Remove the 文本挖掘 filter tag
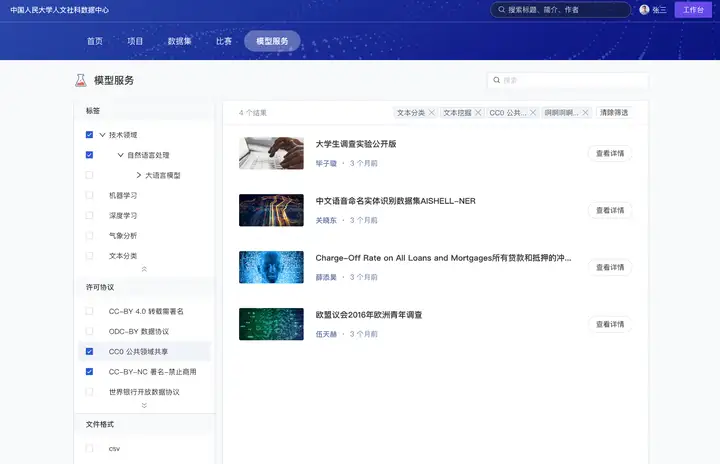The height and width of the screenshot is (464, 720). click(x=478, y=113)
